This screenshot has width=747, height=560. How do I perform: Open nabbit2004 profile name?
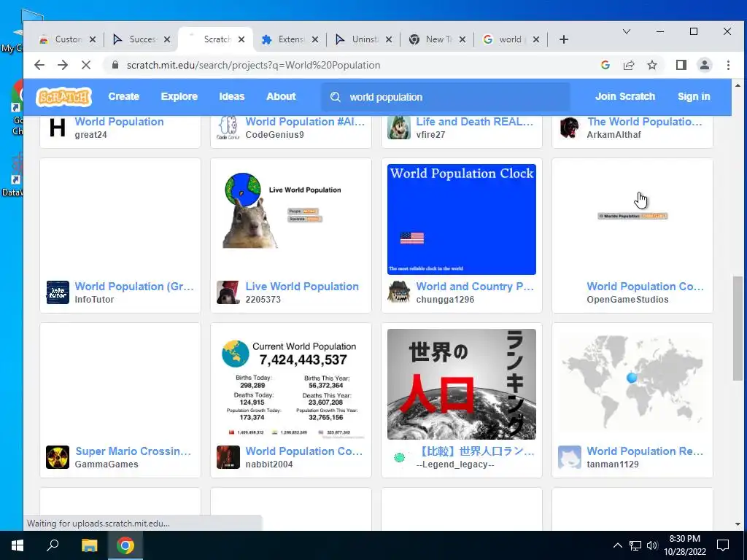(x=269, y=464)
